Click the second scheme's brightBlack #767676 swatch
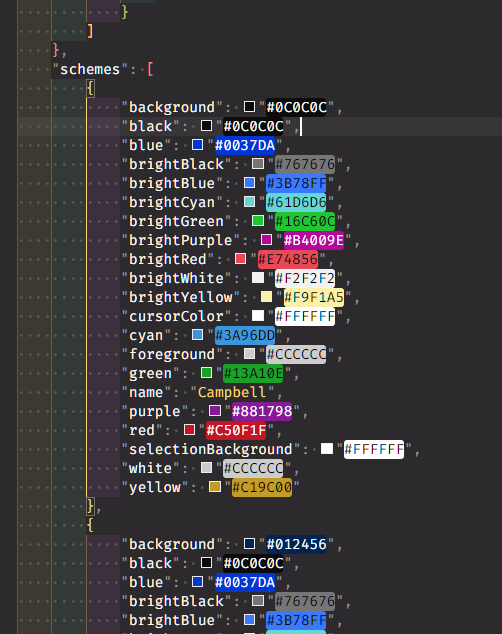The height and width of the screenshot is (634, 502). 258,601
